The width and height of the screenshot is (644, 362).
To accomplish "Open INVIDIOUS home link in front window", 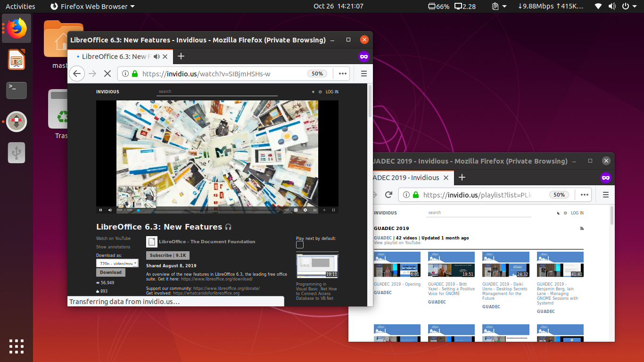I will 107,92.
